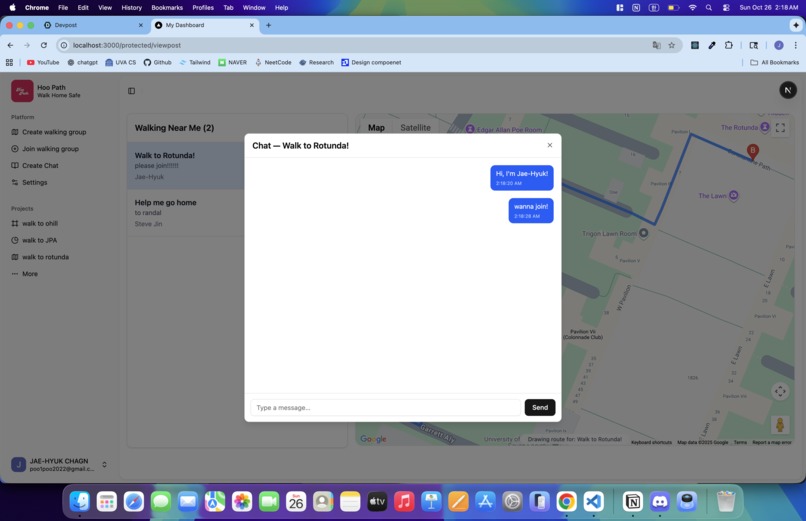Open the Profiles menu

point(203,8)
